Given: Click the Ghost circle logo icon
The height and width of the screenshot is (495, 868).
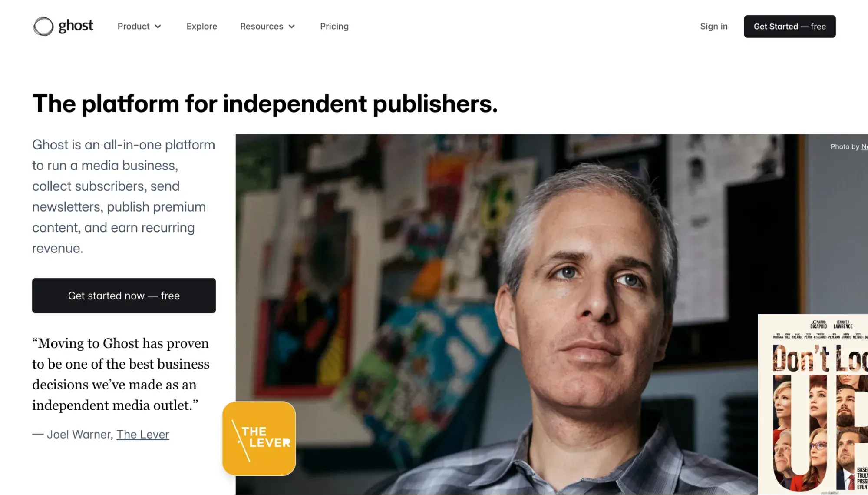Looking at the screenshot, I should (43, 26).
